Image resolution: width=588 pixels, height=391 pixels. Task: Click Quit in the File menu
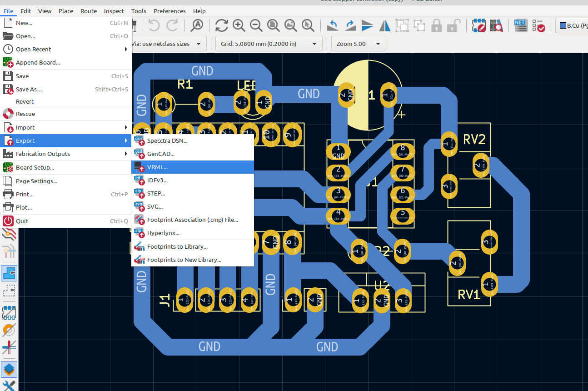pyautogui.click(x=66, y=221)
